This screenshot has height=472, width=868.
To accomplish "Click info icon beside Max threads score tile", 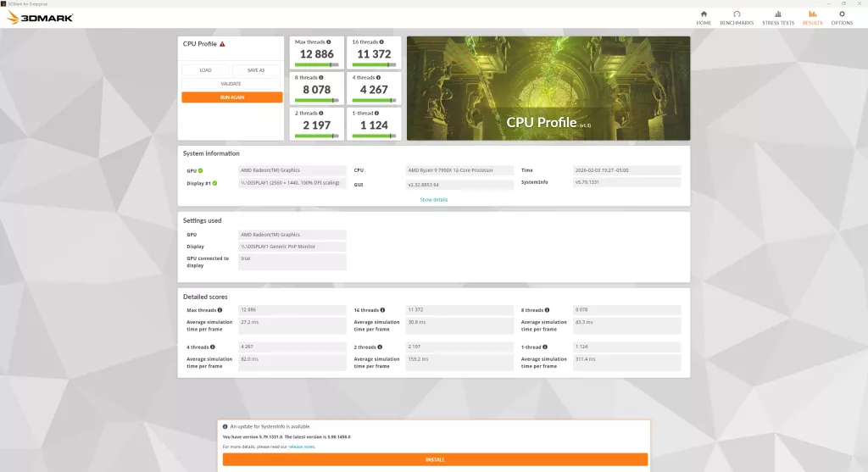I will coord(329,42).
